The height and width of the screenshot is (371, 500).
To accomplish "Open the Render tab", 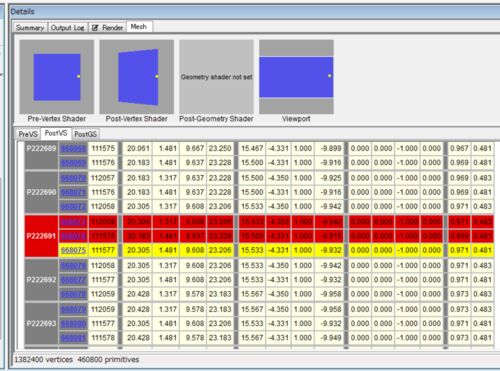I will [x=108, y=28].
